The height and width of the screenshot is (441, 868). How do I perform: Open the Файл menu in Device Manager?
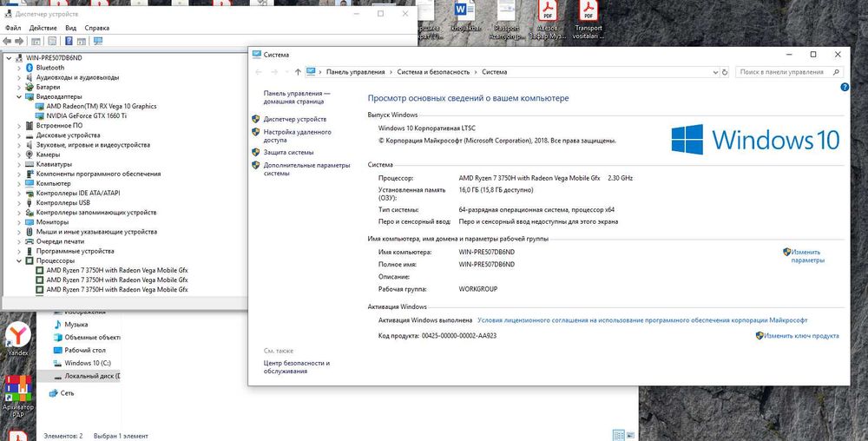click(x=13, y=28)
